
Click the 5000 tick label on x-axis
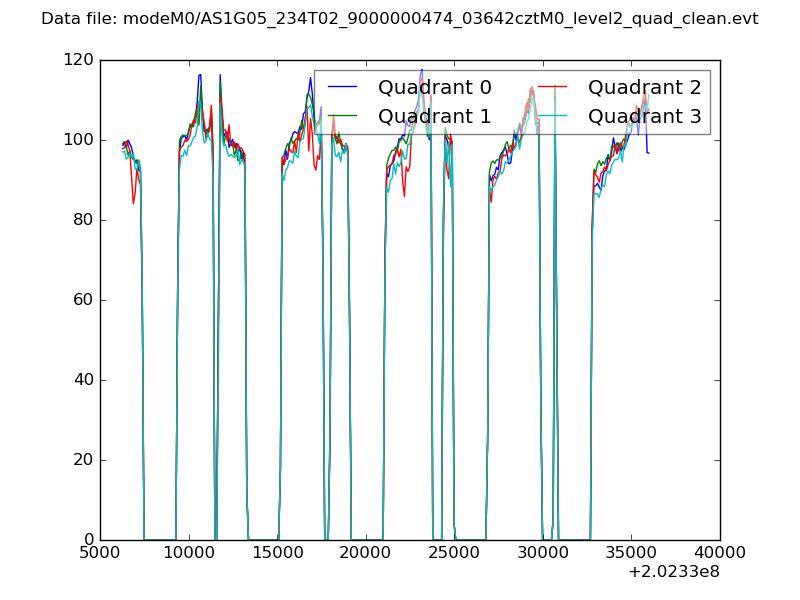[x=100, y=552]
